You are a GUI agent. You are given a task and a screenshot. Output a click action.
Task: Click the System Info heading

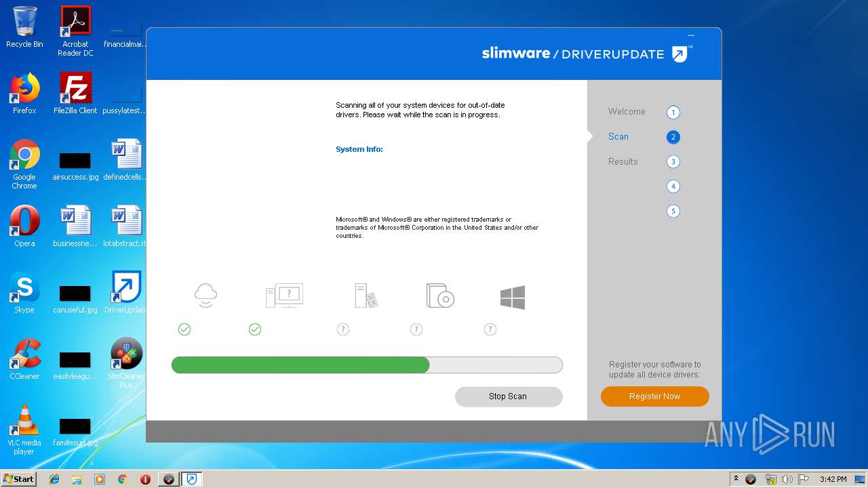point(359,149)
